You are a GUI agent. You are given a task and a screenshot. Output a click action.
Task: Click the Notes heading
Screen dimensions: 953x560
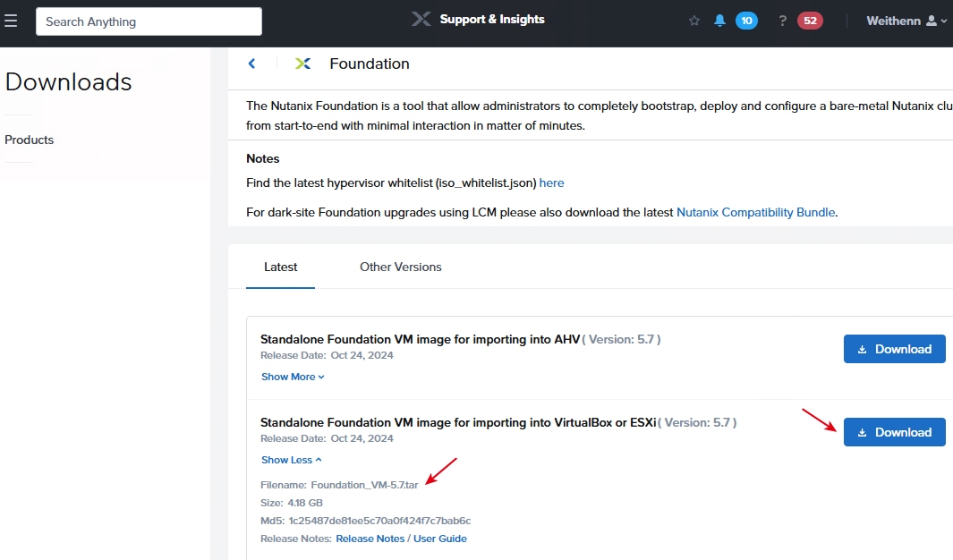click(262, 159)
